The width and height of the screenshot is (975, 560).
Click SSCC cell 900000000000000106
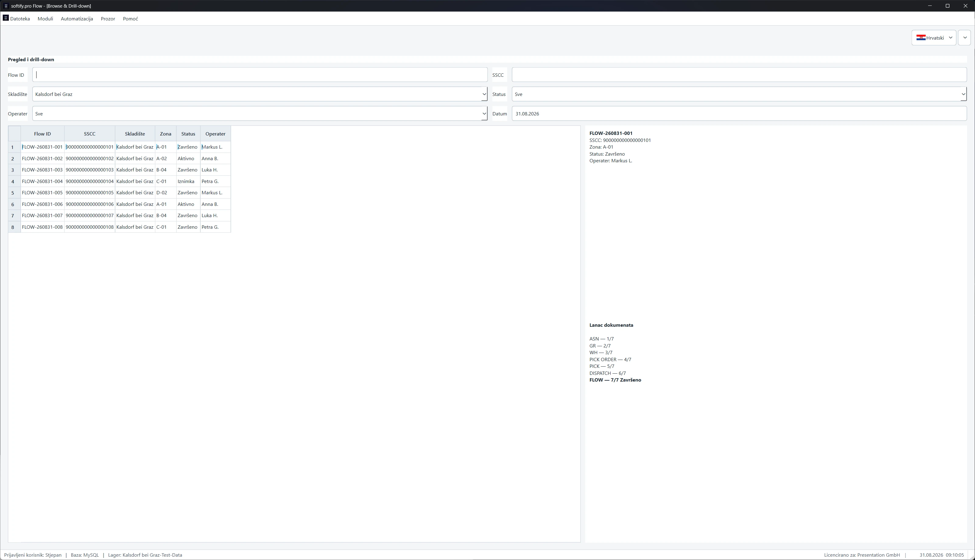point(90,204)
